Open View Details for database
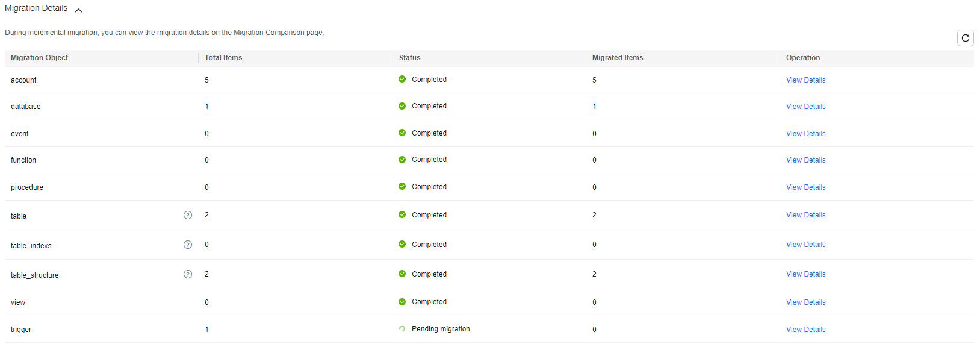Image resolution: width=980 pixels, height=344 pixels. tap(805, 107)
